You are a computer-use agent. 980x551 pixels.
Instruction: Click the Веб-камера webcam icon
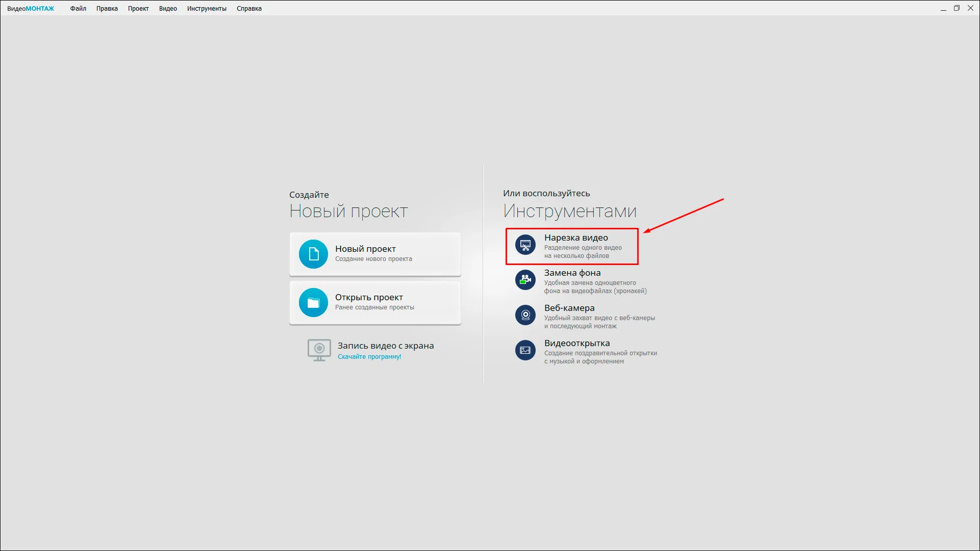[x=525, y=315]
